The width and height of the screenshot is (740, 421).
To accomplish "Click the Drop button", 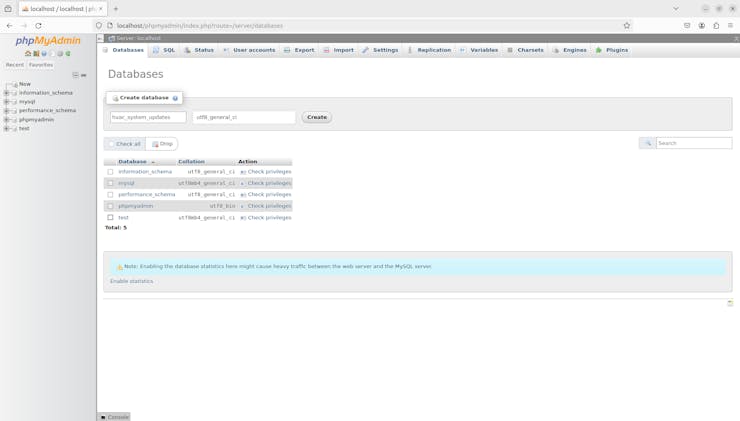I will pos(162,144).
